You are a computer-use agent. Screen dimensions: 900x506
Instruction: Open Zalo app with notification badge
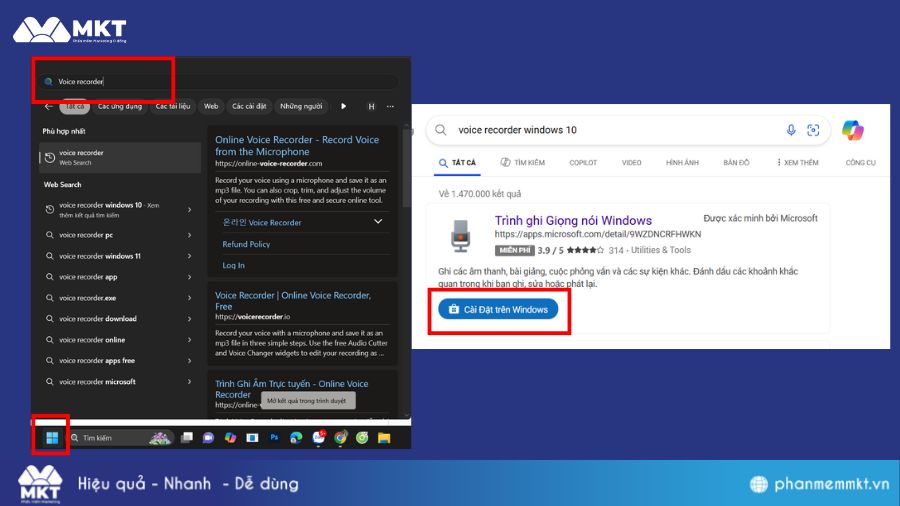pos(319,438)
